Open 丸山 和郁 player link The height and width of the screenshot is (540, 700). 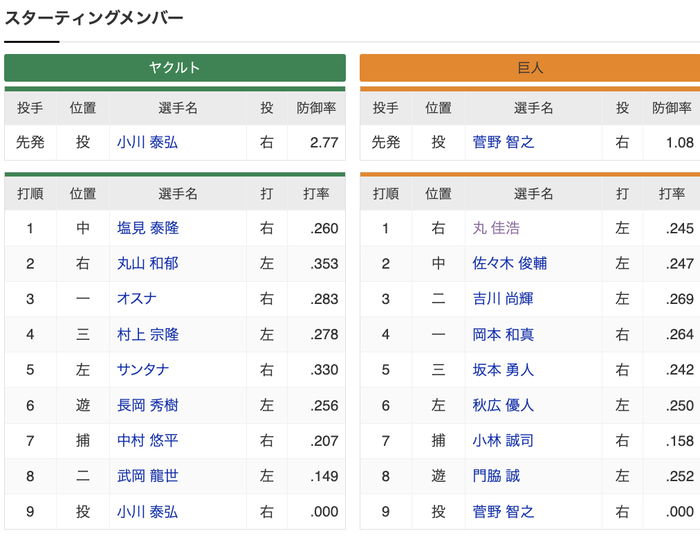coord(148,263)
